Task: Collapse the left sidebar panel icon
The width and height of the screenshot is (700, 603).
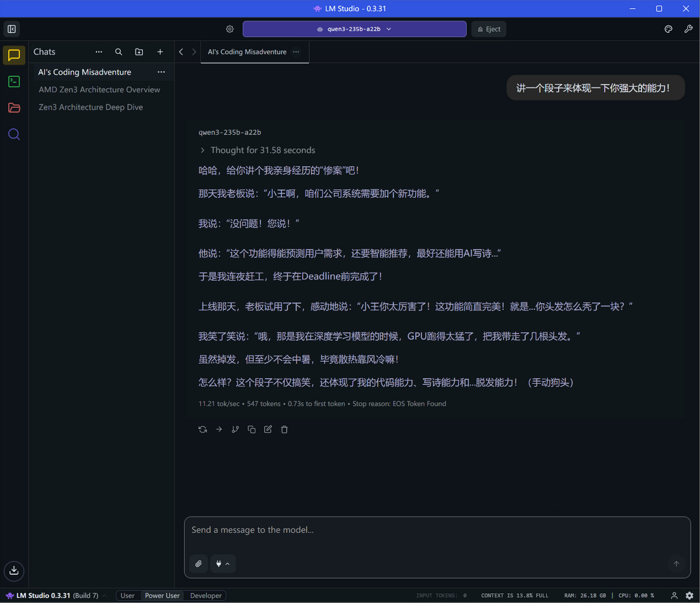Action: pyautogui.click(x=12, y=29)
